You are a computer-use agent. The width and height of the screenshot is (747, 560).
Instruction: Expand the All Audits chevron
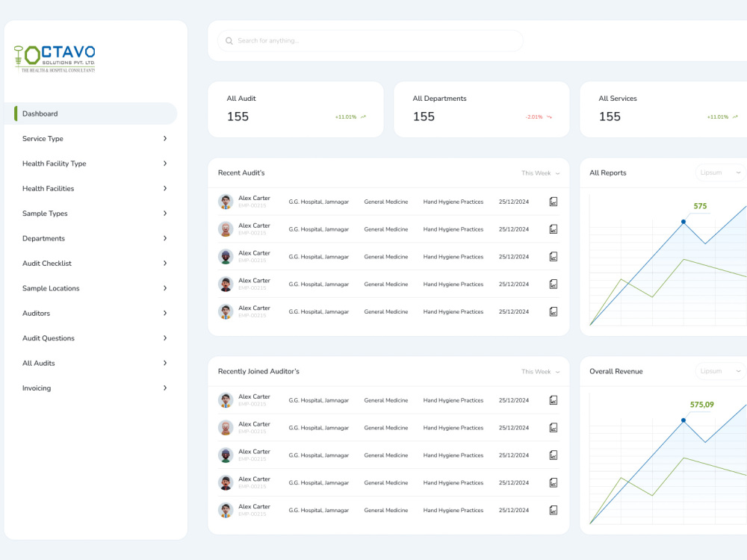[165, 363]
